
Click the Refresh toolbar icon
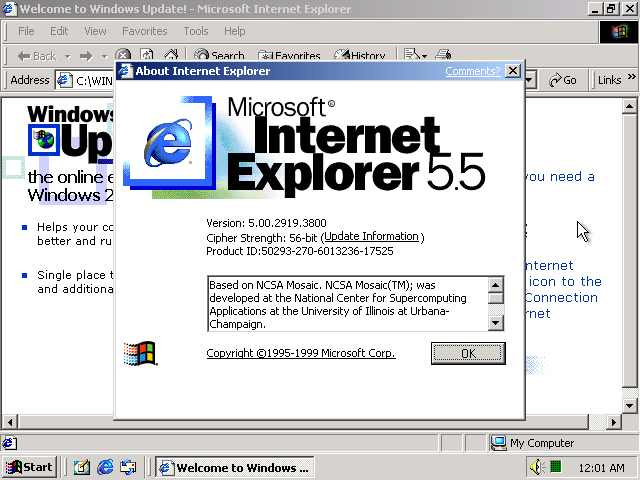147,55
